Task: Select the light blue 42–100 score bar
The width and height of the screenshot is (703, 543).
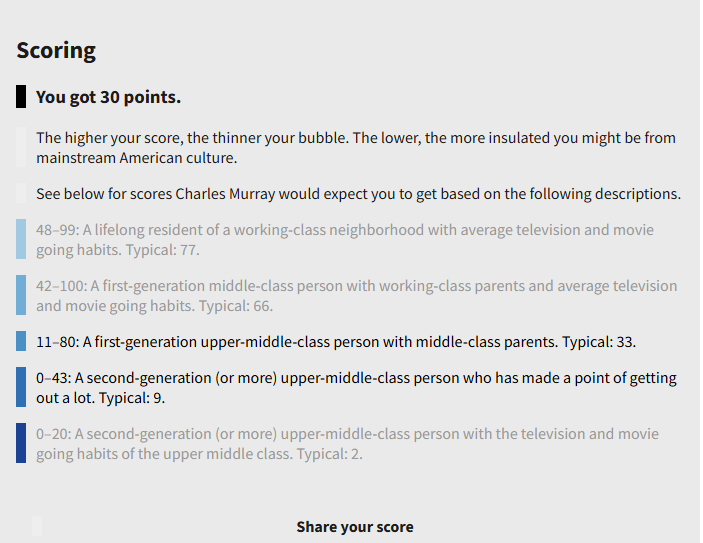Action: click(21, 295)
